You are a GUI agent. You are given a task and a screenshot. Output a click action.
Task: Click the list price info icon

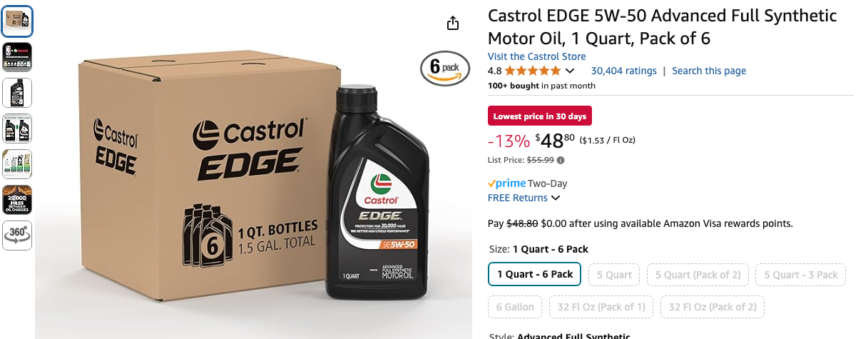pyautogui.click(x=561, y=161)
